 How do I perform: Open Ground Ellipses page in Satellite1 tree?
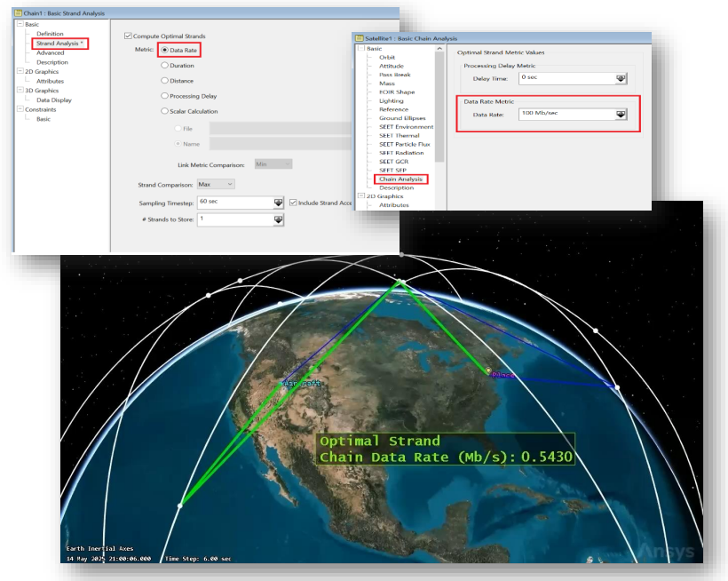(x=402, y=118)
